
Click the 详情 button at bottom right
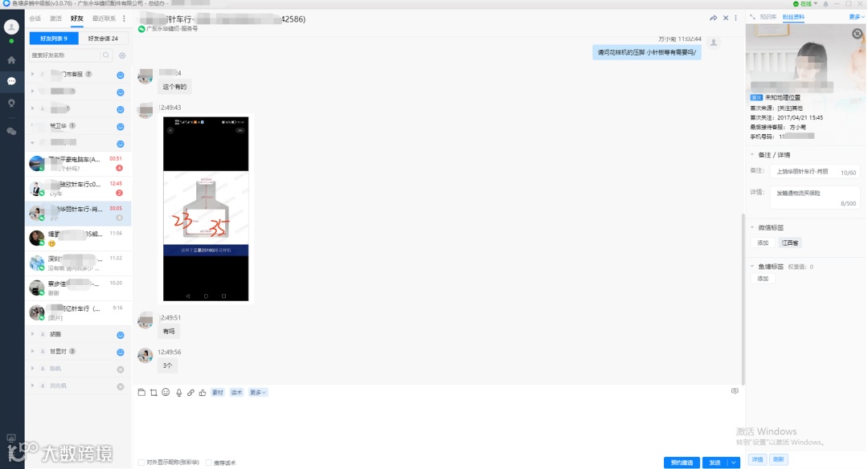757,459
